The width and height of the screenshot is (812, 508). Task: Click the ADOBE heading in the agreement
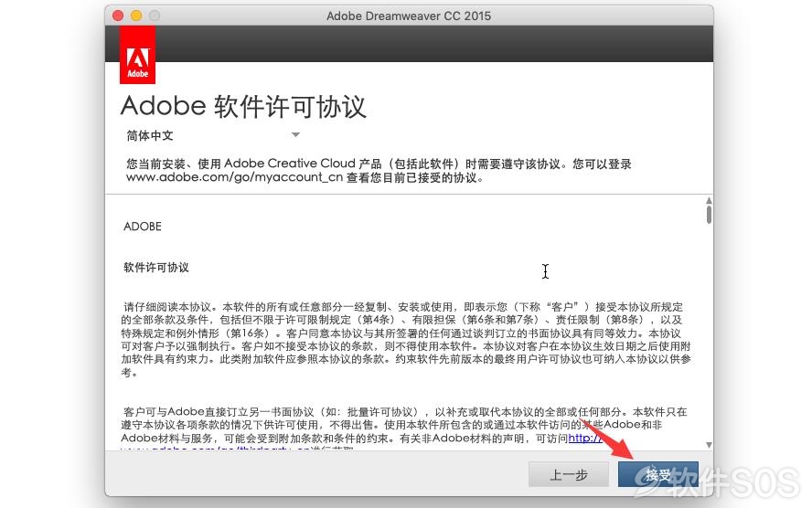tap(143, 227)
